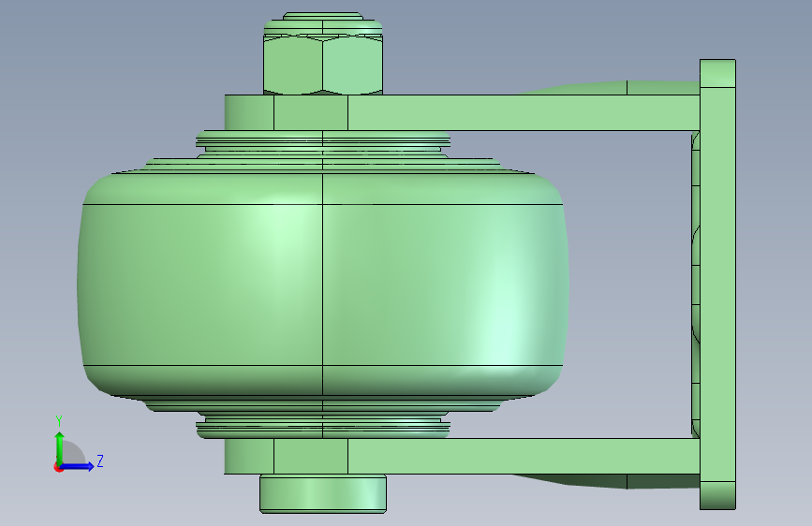This screenshot has width=812, height=526.
Task: Select the lower bearing flange beneath the wheel
Action: pyautogui.click(x=323, y=429)
